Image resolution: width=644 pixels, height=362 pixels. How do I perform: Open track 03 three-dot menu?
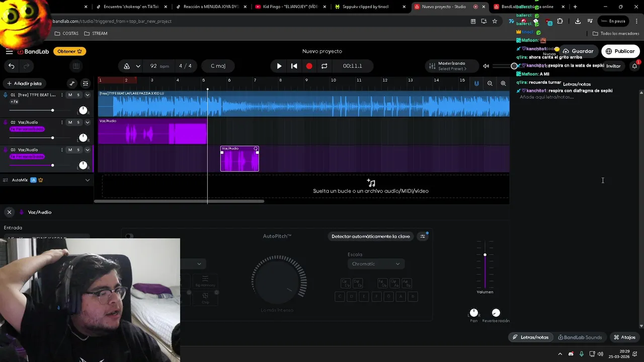[62, 150]
